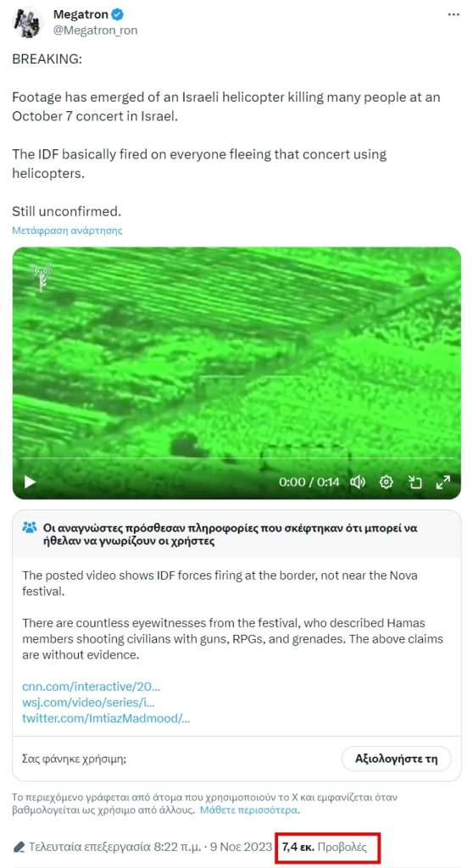Click the Megatron profile avatar
The image size is (473, 868).
coord(28,22)
